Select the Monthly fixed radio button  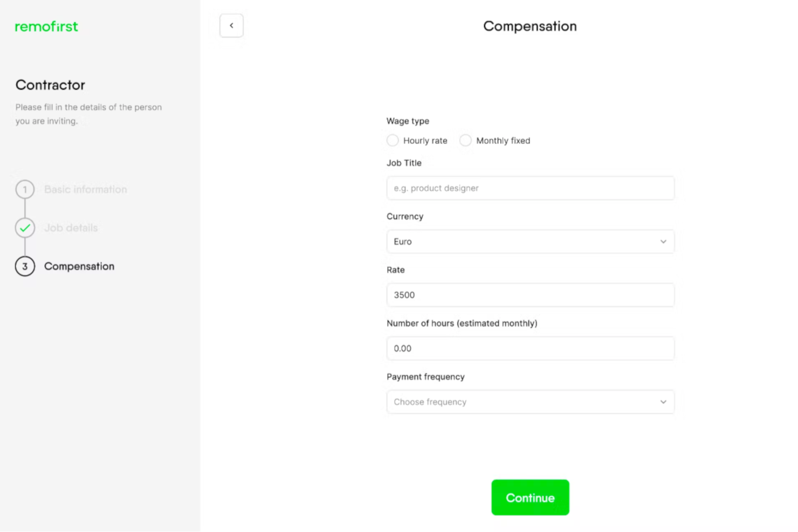pos(465,141)
